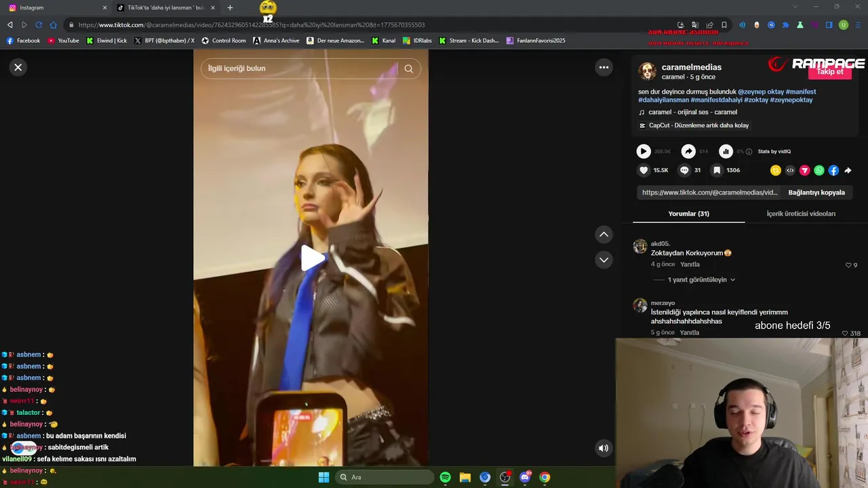Go to the previous video arrow

(604, 235)
